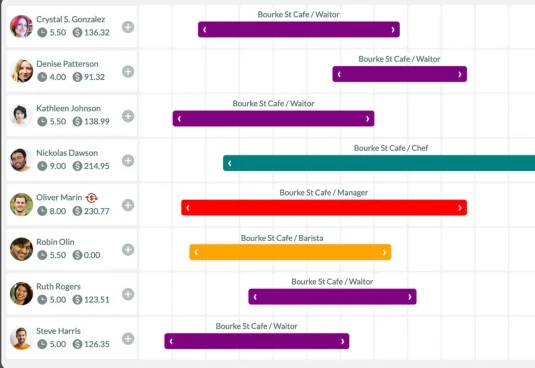
Task: Open Ruth Rogers' profile photo
Action: pyautogui.click(x=21, y=294)
